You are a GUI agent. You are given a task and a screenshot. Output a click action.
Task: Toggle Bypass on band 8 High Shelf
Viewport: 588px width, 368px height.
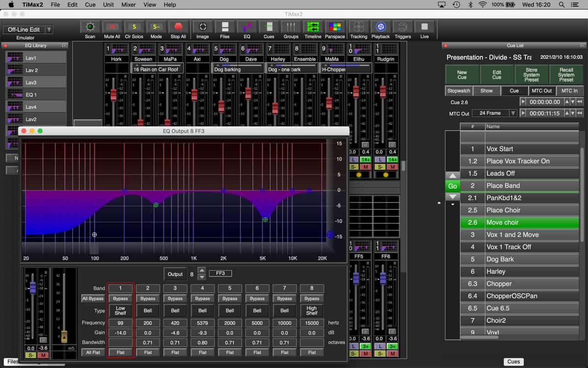312,299
